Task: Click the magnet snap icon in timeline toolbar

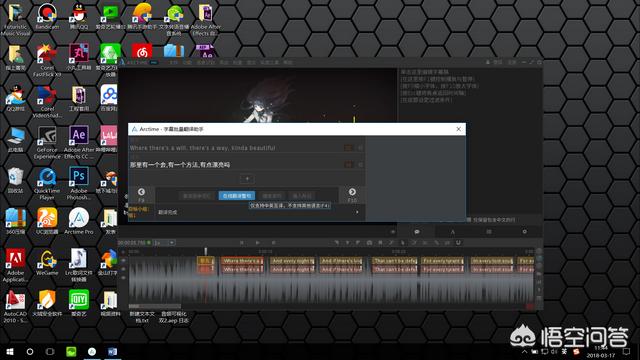Action: [458, 242]
